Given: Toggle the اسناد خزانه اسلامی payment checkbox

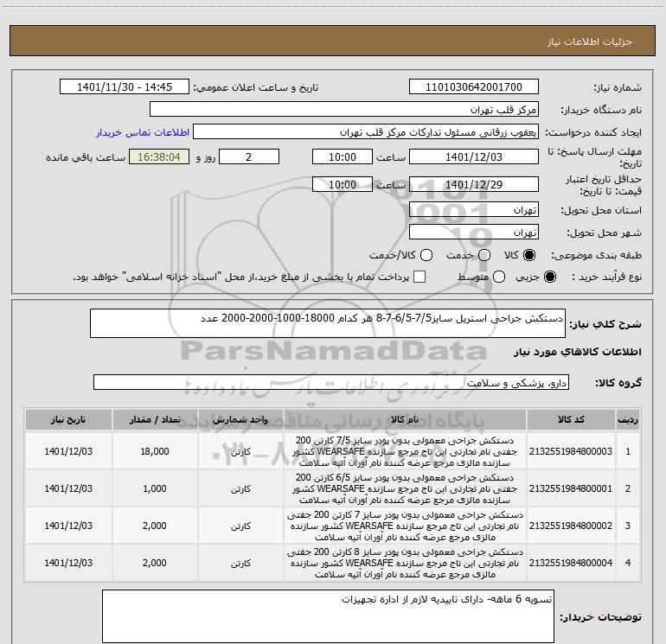Looking at the screenshot, I should click(x=419, y=277).
